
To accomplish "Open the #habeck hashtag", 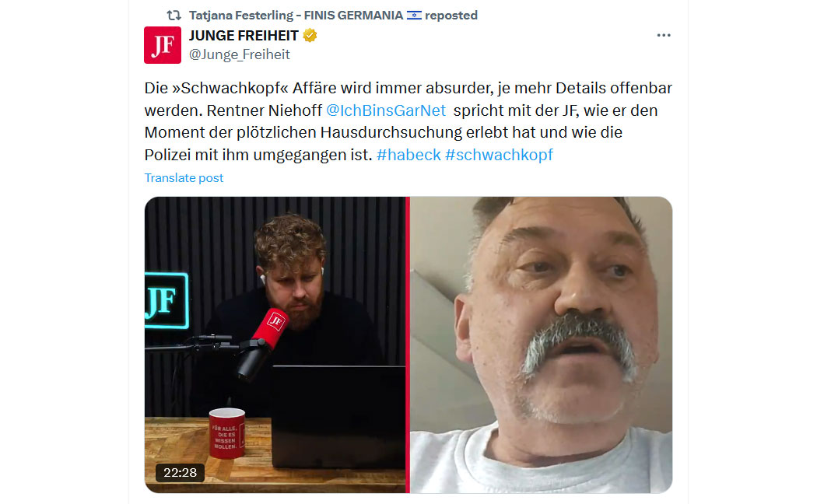I will click(408, 155).
